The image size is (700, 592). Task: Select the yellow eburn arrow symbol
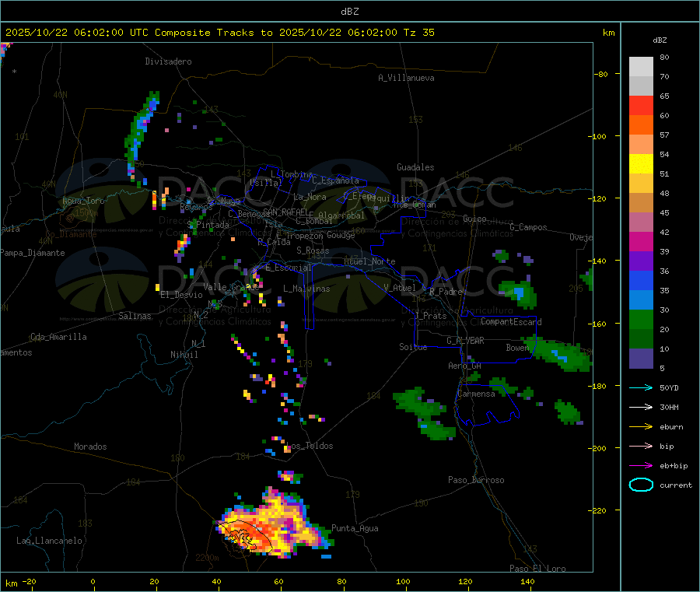click(x=641, y=426)
